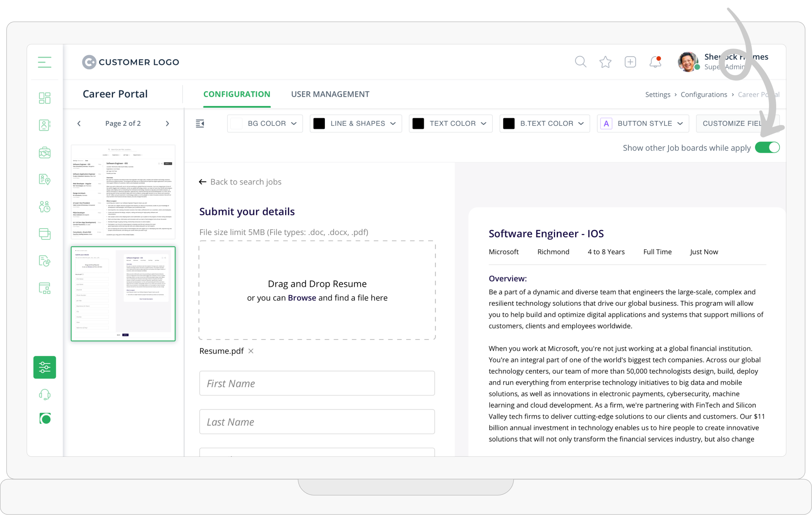The width and height of the screenshot is (812, 515).
Task: Click the green settings sliders sidebar icon
Action: point(45,367)
